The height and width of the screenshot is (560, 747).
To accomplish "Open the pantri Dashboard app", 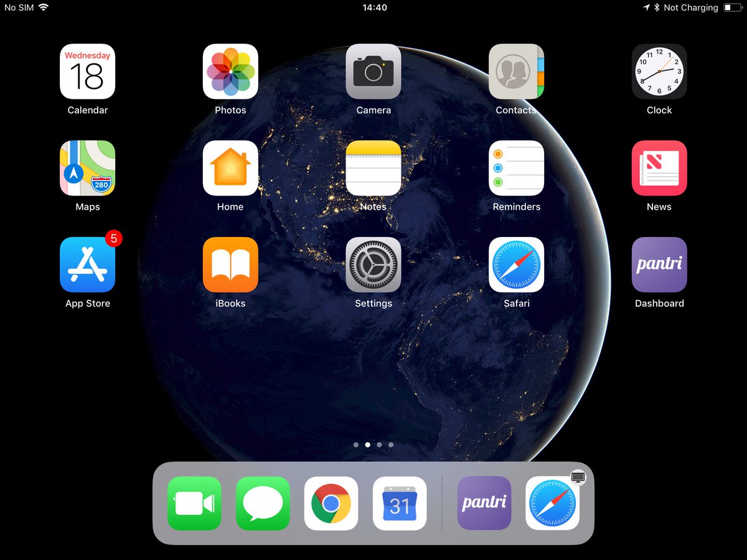I will click(x=659, y=264).
